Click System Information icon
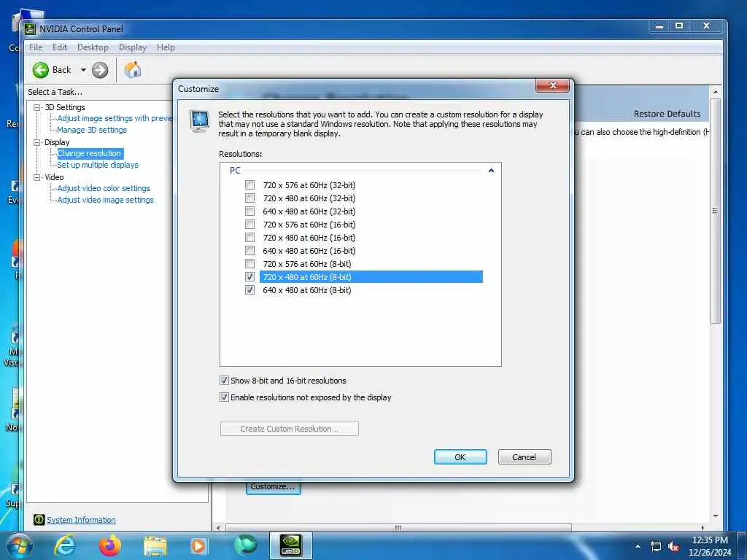 coord(39,520)
